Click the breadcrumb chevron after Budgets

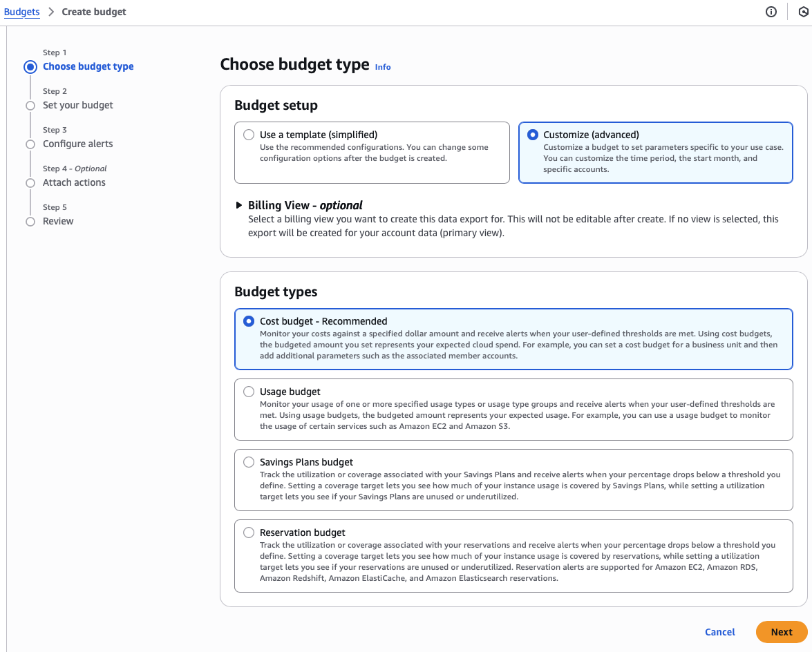click(50, 12)
